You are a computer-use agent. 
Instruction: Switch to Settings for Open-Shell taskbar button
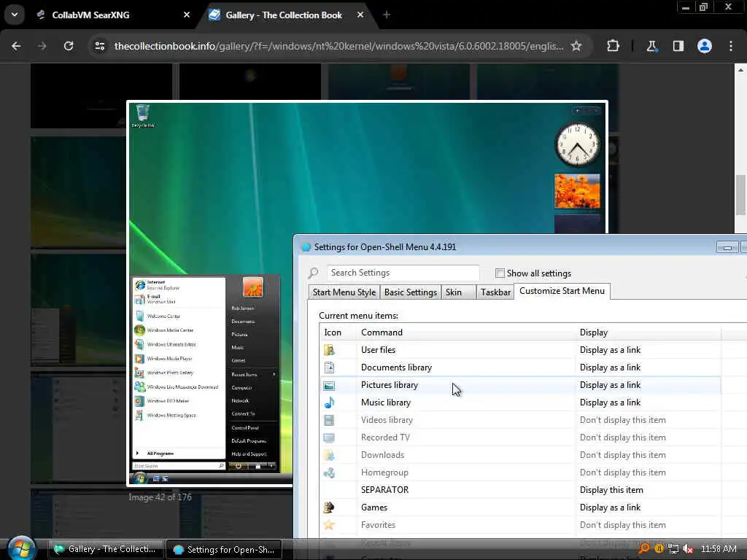223,550
